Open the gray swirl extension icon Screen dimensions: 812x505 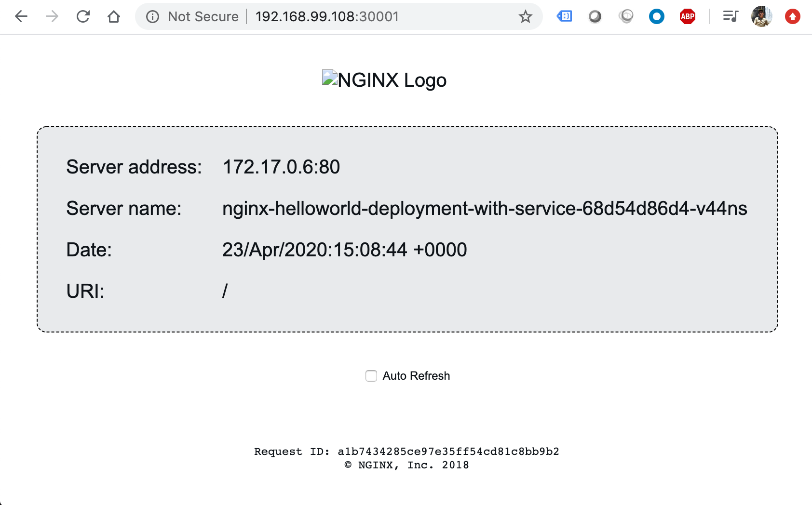pos(626,16)
